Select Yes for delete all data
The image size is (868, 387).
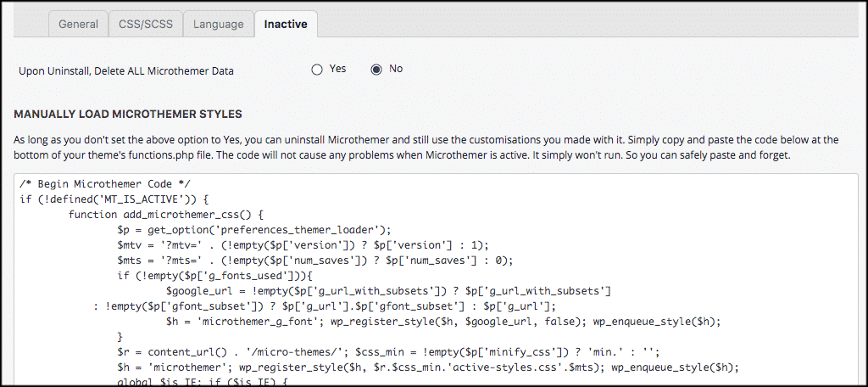click(317, 70)
